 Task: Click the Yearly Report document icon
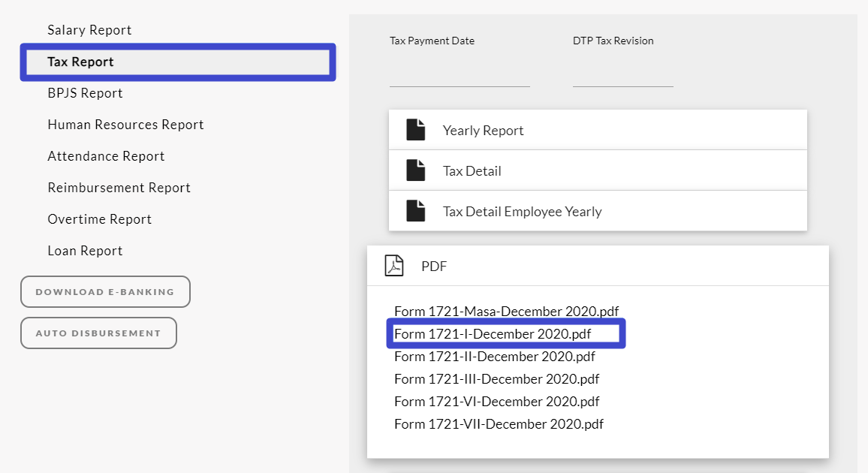[x=415, y=130]
